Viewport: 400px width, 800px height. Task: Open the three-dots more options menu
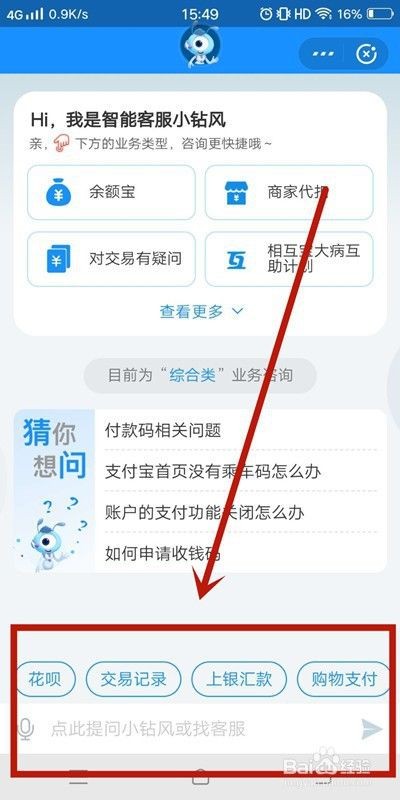(x=323, y=53)
